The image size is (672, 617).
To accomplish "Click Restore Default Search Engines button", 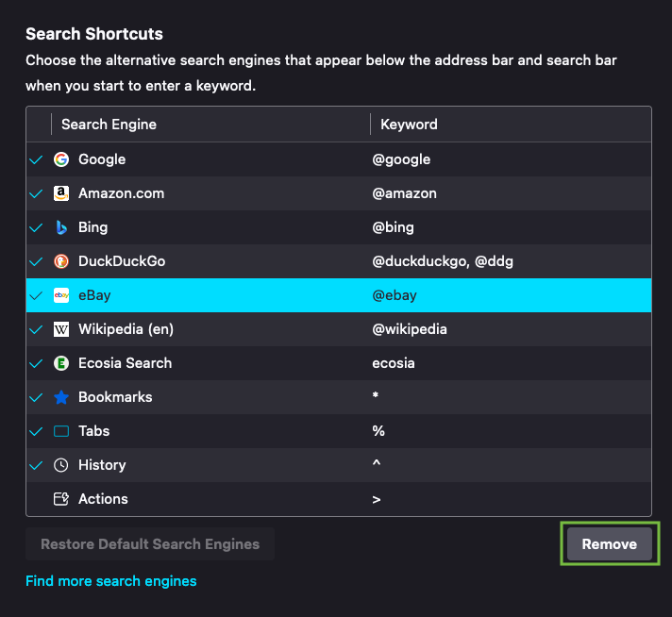I will 150,544.
